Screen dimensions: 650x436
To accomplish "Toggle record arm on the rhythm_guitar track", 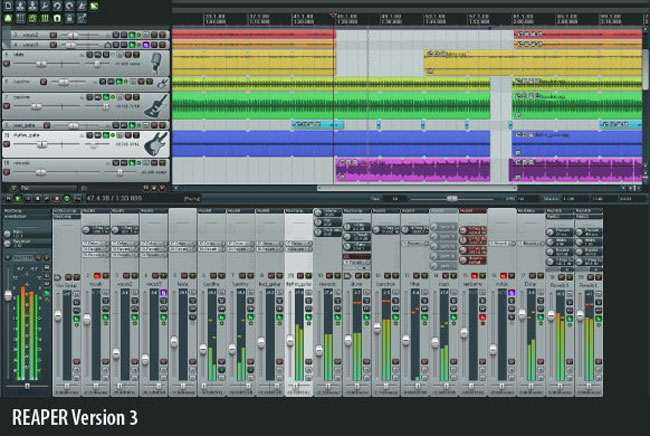I will coord(9,144).
